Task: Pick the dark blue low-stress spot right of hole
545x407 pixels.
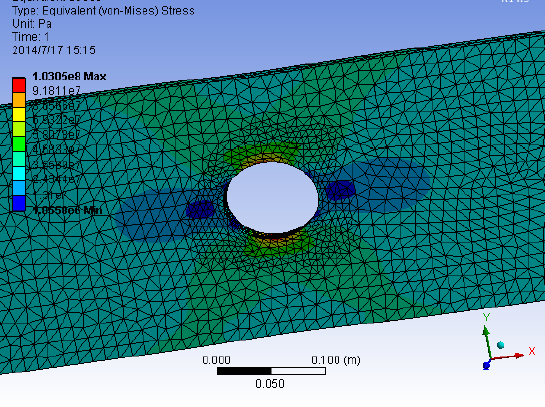Action: tap(340, 190)
